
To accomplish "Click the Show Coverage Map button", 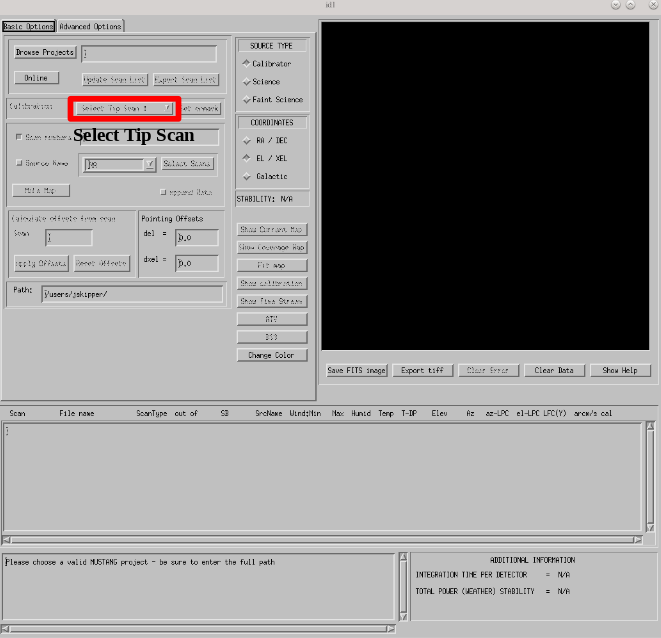I will coord(272,247).
